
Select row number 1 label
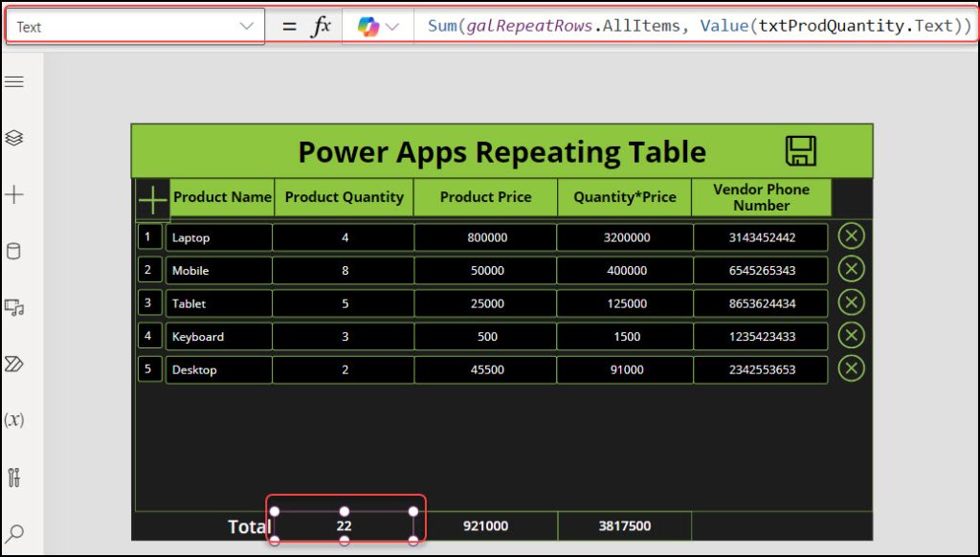coord(148,237)
